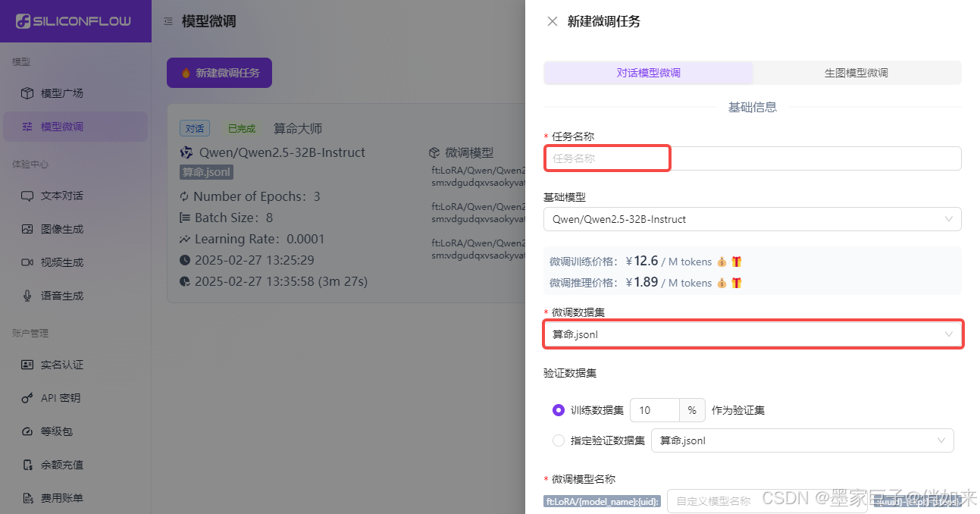The image size is (980, 514).
Task: Open 余额充值 in the sidebar
Action: pyautogui.click(x=75, y=465)
